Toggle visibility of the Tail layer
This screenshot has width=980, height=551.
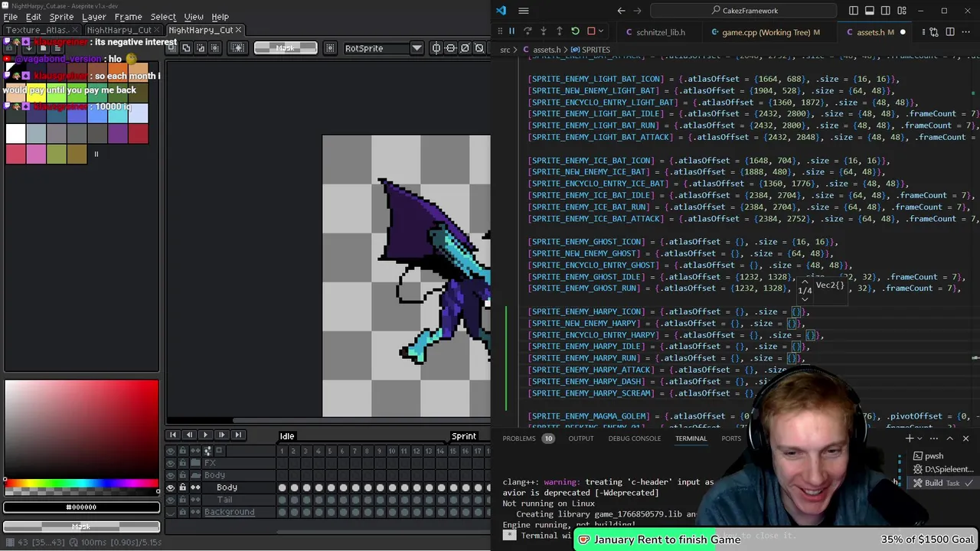[170, 500]
